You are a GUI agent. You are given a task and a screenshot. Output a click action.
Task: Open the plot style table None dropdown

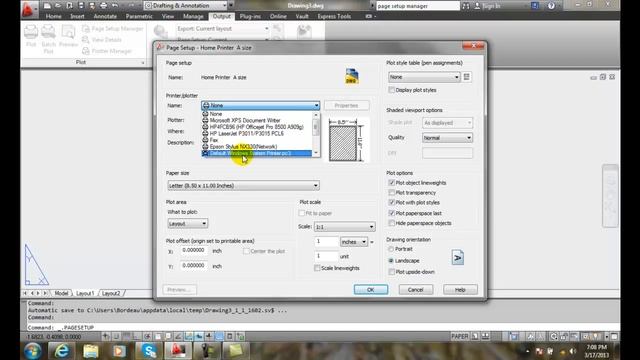[x=424, y=77]
